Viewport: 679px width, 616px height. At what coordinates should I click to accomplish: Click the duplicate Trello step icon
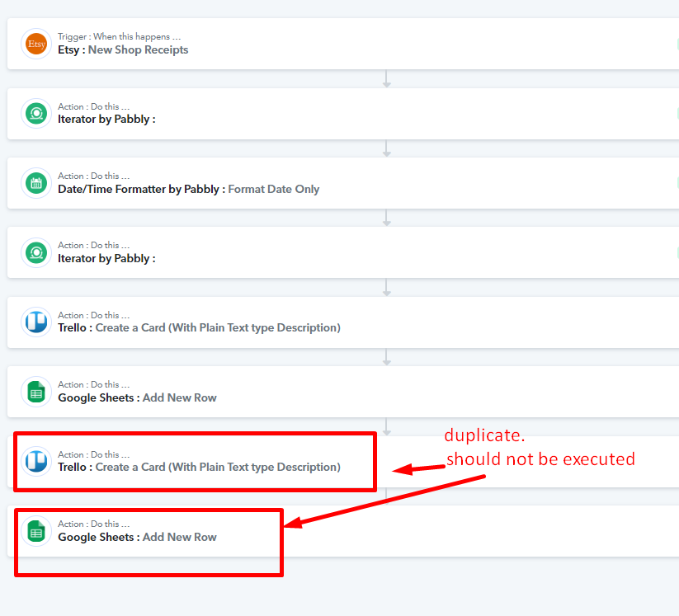tap(36, 462)
